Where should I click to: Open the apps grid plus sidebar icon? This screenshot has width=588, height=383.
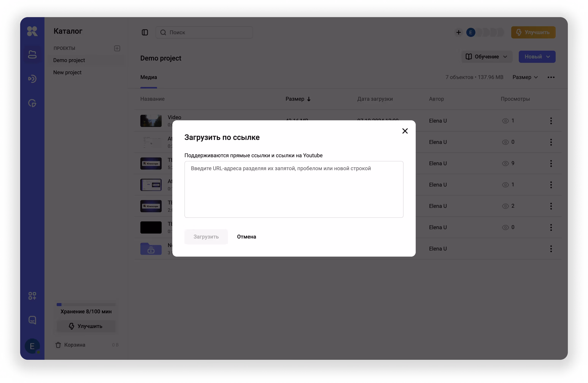point(32,296)
